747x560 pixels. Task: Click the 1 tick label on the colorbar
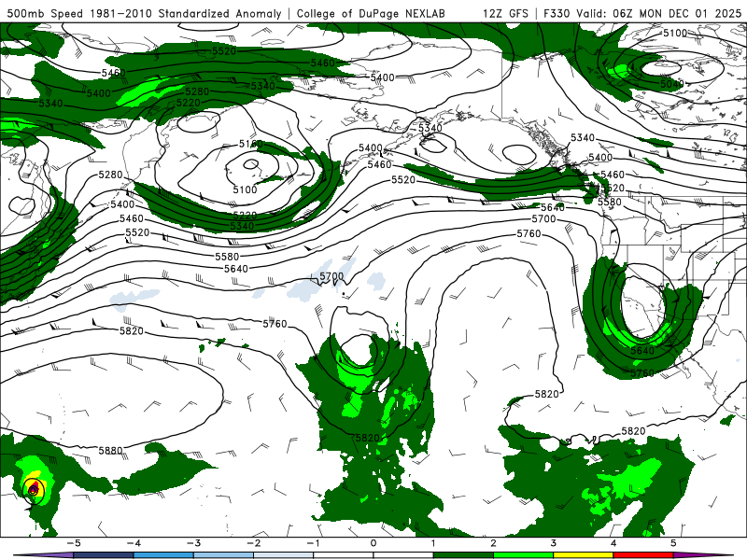click(x=433, y=543)
